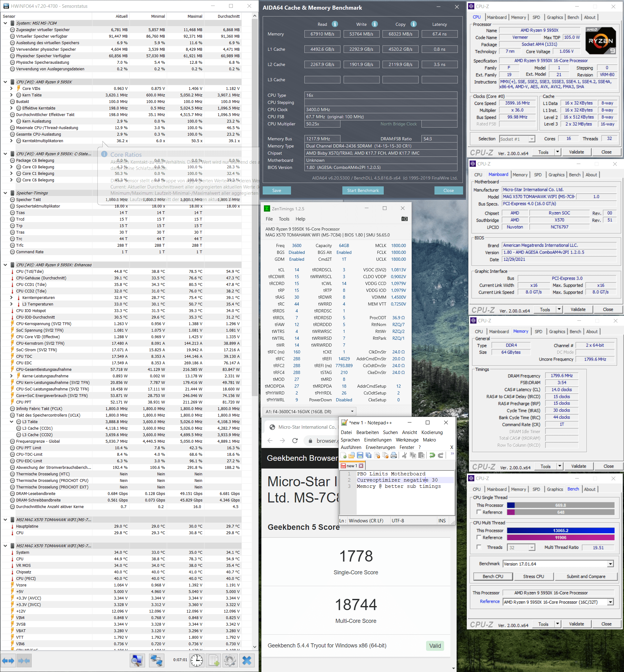
Task: Open HWiNFO sensor search magnifier icon
Action: coord(137,660)
